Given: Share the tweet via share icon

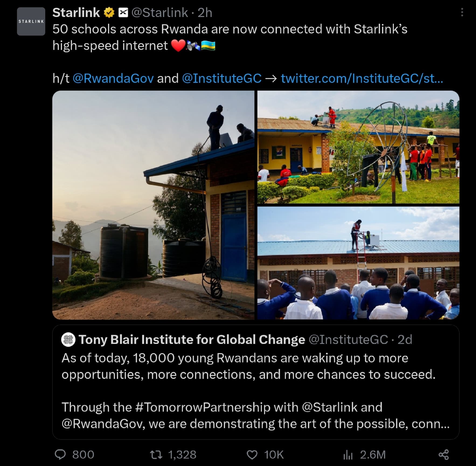Looking at the screenshot, I should (444, 455).
